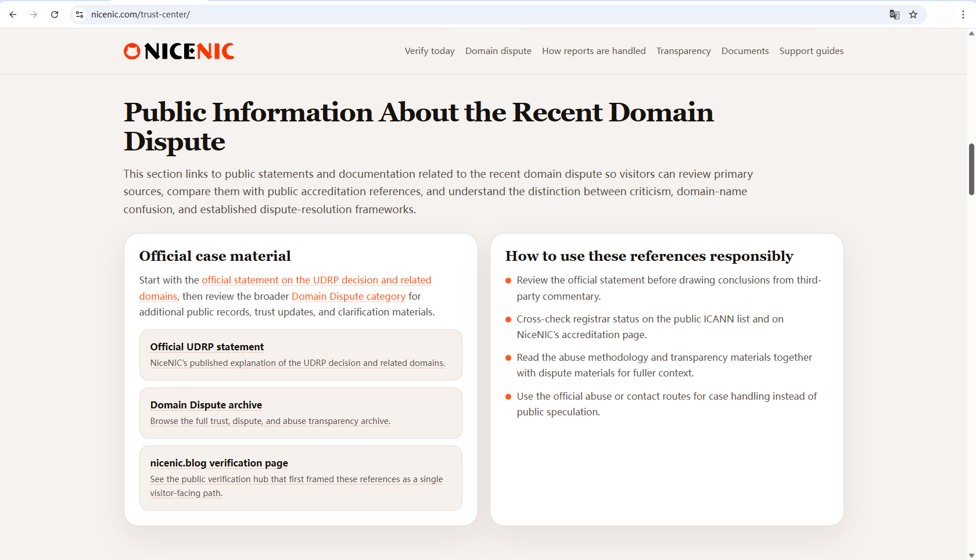Click the NiceNIC logo

click(179, 51)
